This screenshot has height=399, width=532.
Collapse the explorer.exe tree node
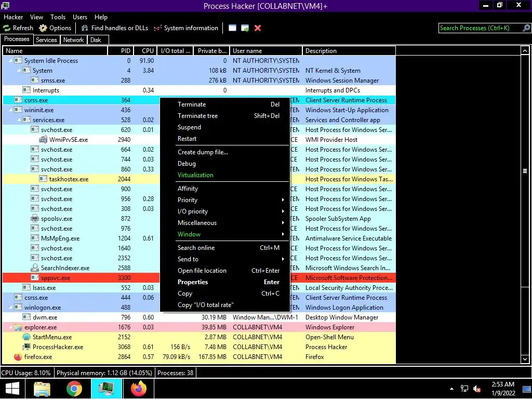pyautogui.click(x=10, y=327)
